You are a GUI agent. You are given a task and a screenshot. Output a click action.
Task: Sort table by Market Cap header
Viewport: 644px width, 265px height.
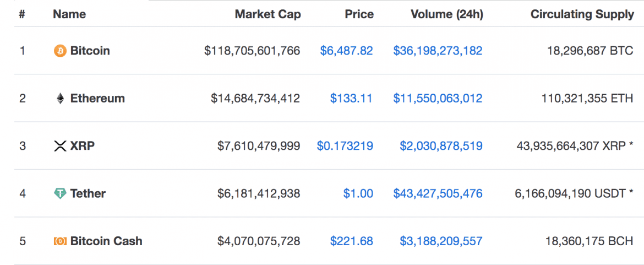point(268,14)
